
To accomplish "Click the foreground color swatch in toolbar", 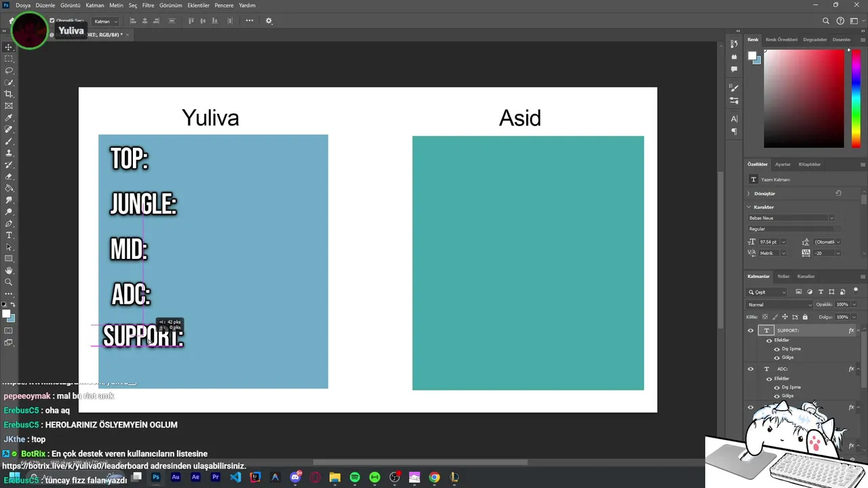I will click(6, 314).
